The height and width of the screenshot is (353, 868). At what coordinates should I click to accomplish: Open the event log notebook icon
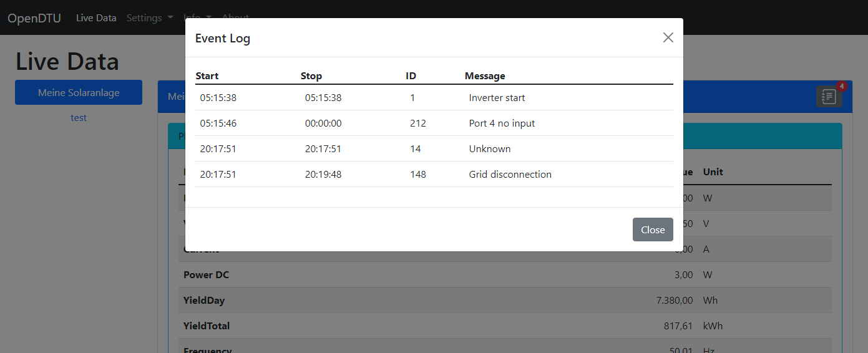coord(828,97)
